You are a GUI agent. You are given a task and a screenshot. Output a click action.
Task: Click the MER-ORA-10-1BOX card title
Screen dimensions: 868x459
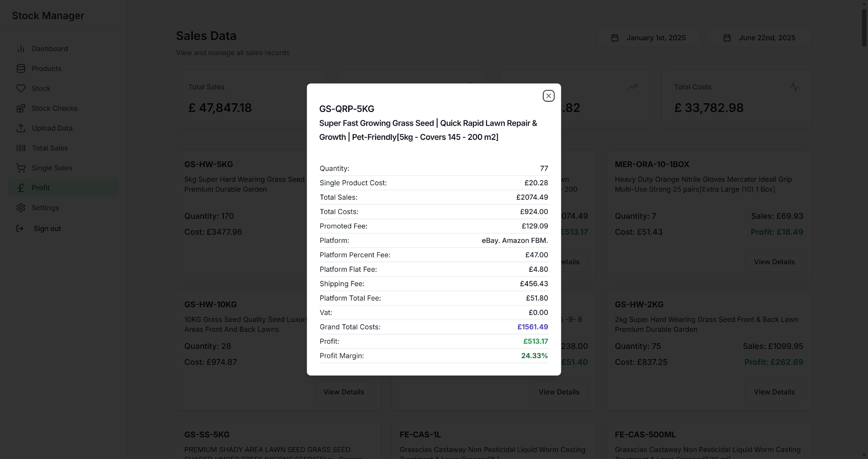pyautogui.click(x=652, y=164)
